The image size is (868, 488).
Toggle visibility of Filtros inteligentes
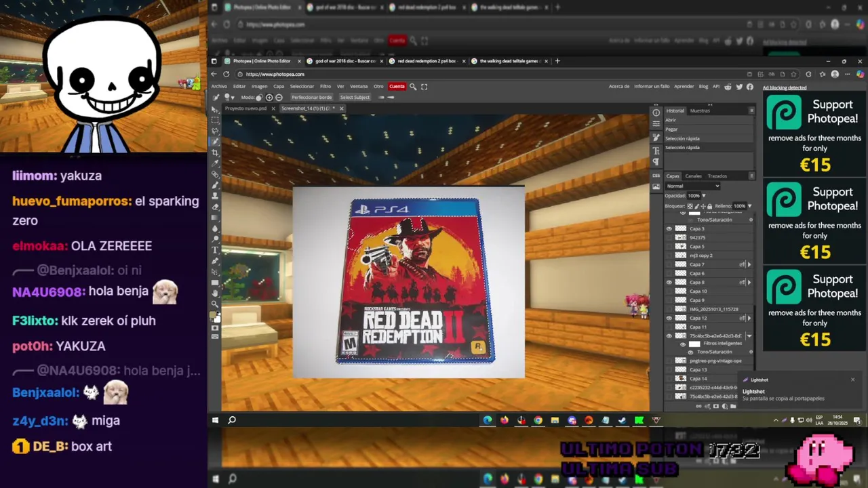tap(683, 344)
